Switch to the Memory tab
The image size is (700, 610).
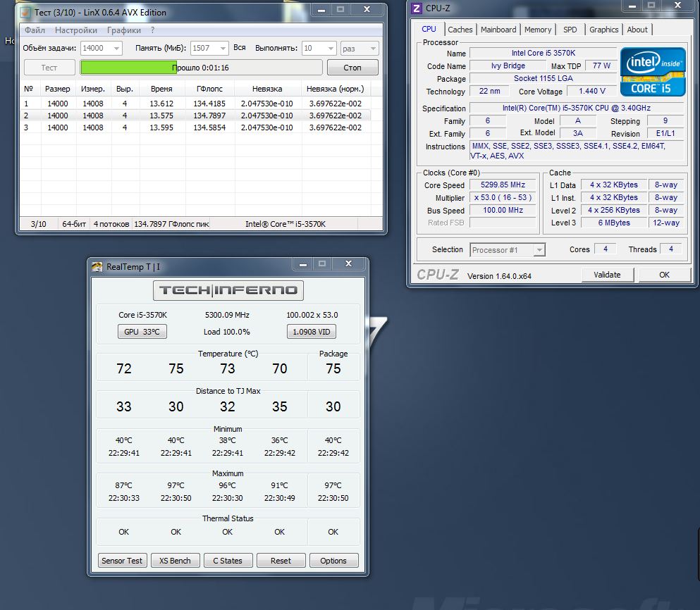click(x=538, y=30)
